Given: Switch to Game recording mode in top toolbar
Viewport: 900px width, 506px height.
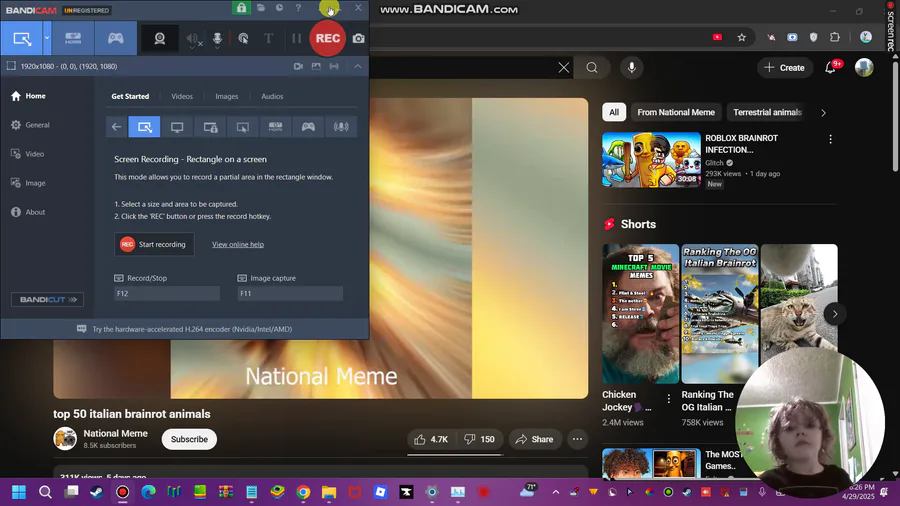Looking at the screenshot, I should point(115,38).
